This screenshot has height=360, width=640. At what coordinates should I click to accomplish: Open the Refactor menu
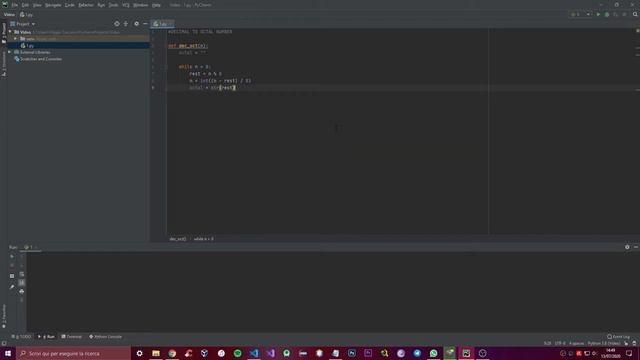(86, 5)
